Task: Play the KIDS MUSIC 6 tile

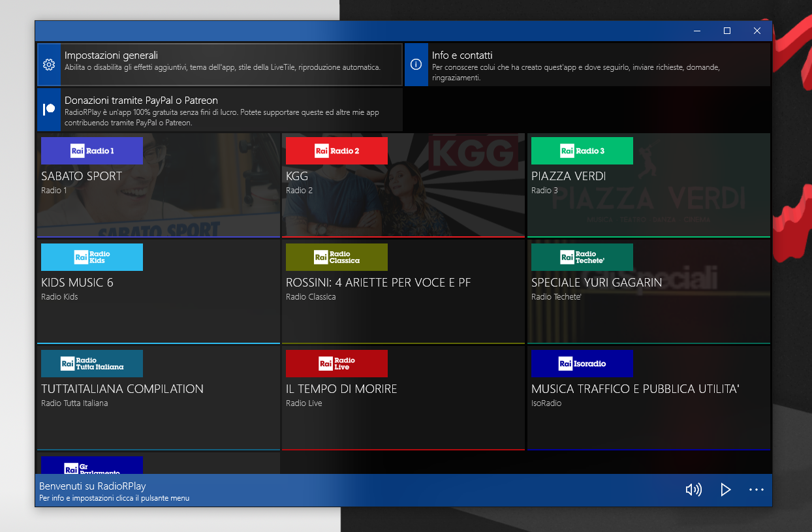Action: click(x=159, y=292)
